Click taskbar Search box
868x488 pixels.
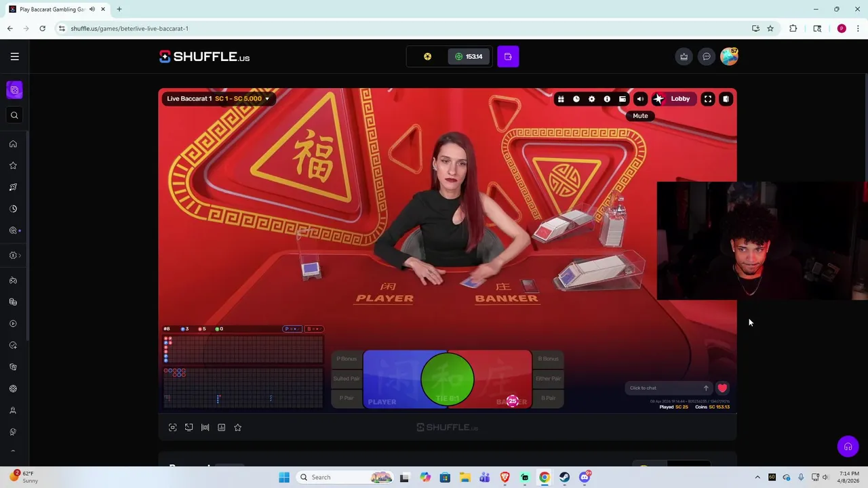(346, 477)
